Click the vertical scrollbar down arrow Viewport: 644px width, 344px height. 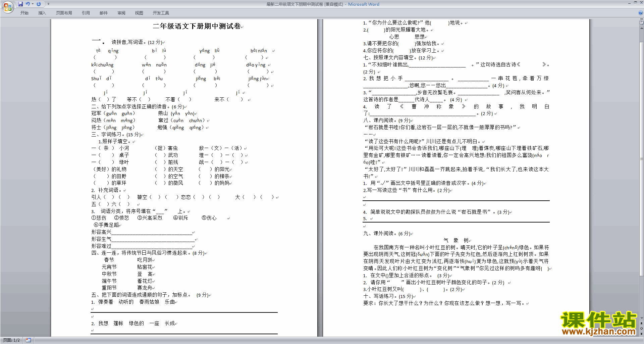tap(642, 318)
